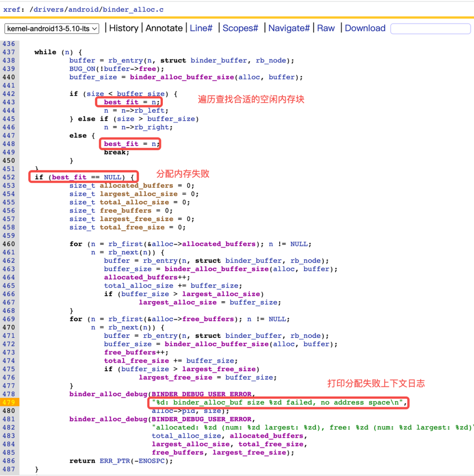Click line number 481
The image size is (474, 476).
[8, 419]
